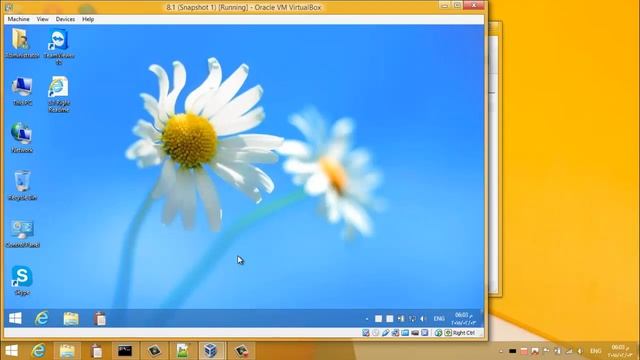Screen dimensions: 640x360
Task: Open the View menu in VirtualBox
Action: click(x=42, y=19)
